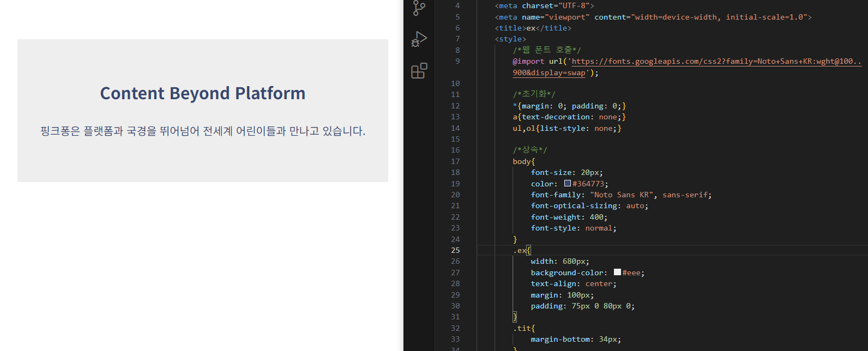Click the Korean paragraph under the heading

(x=202, y=131)
